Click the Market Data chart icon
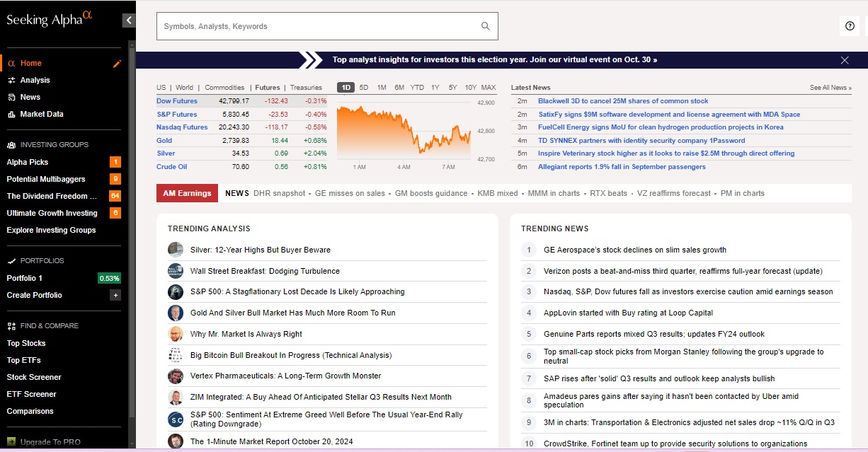This screenshot has width=868, height=452. pyautogui.click(x=11, y=114)
